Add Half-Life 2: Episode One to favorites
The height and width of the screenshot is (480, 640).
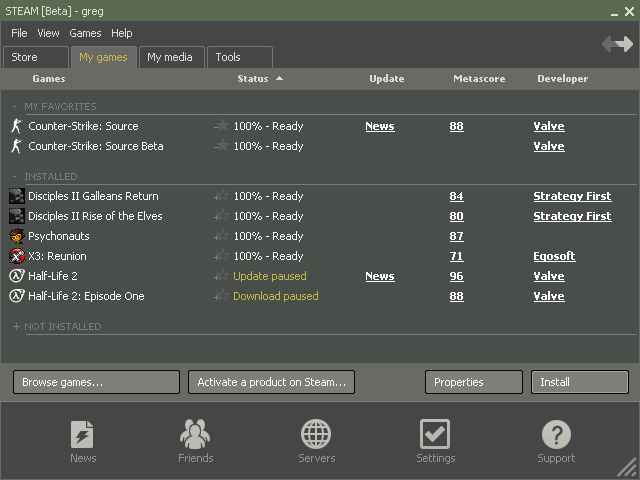221,296
